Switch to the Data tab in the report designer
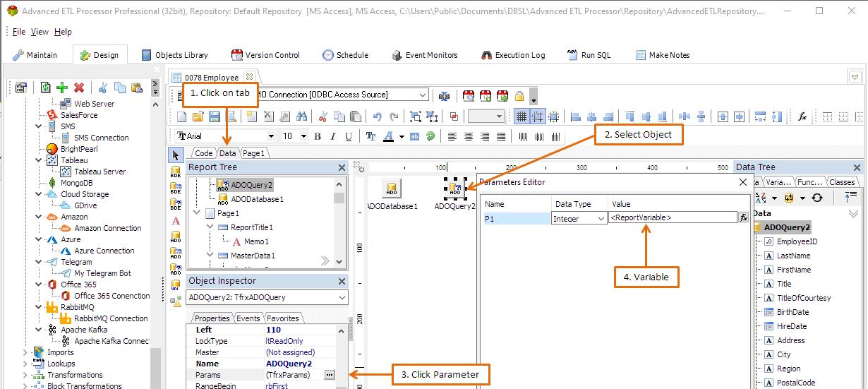 227,152
